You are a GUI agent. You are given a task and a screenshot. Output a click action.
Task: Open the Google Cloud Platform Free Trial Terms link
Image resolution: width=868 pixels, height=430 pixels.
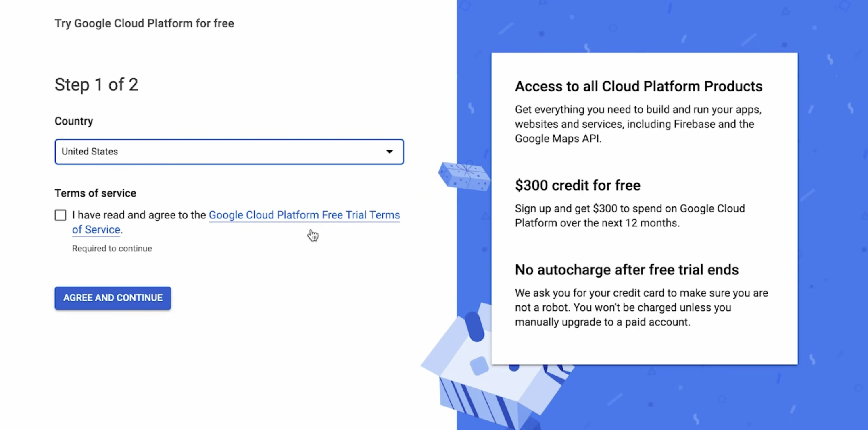(304, 215)
